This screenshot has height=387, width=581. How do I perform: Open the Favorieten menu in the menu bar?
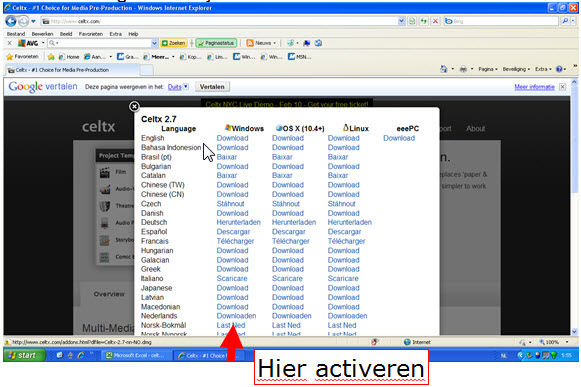[x=91, y=34]
